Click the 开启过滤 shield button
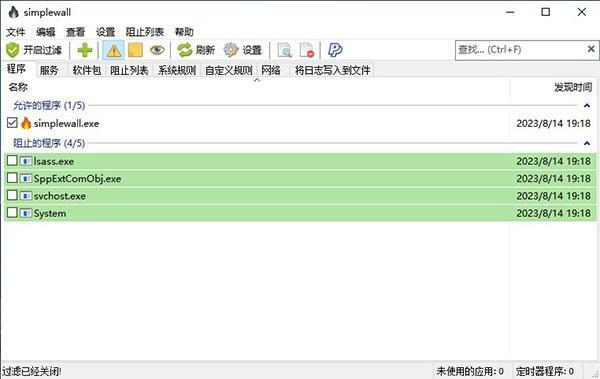The image size is (600, 379). 34,50
